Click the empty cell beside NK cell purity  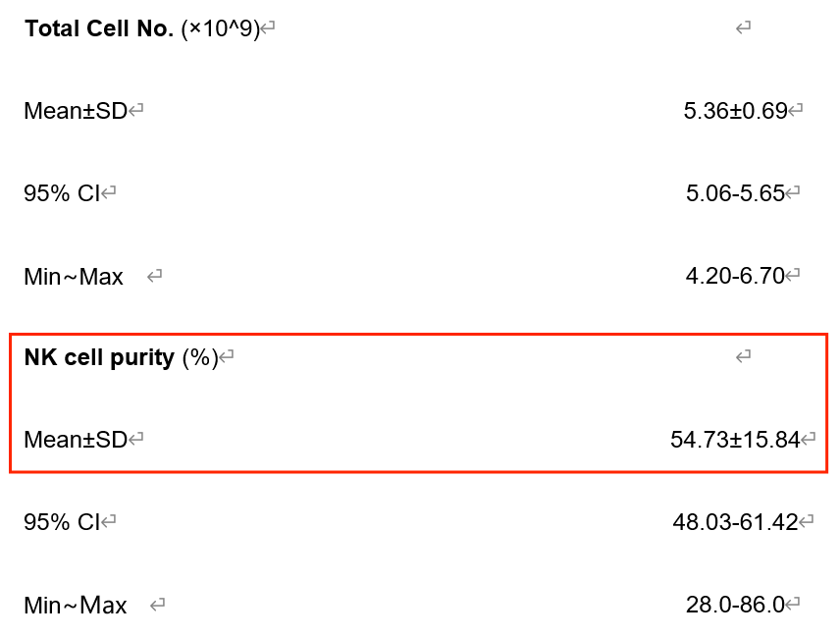(x=743, y=357)
